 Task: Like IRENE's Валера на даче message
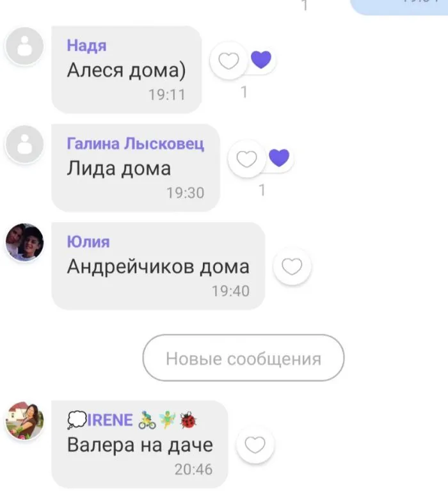pyautogui.click(x=255, y=444)
